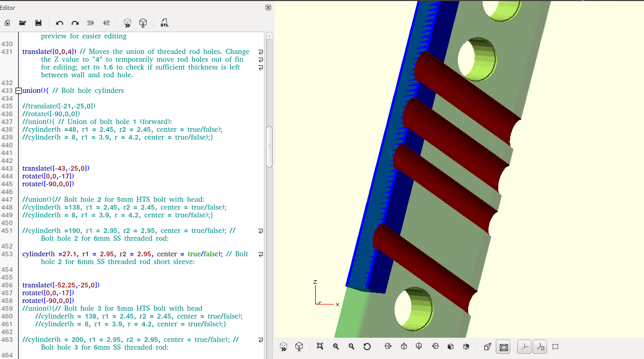Screen dimensions: 644x359
Task: Redo the last undone edit
Action: coord(75,23)
